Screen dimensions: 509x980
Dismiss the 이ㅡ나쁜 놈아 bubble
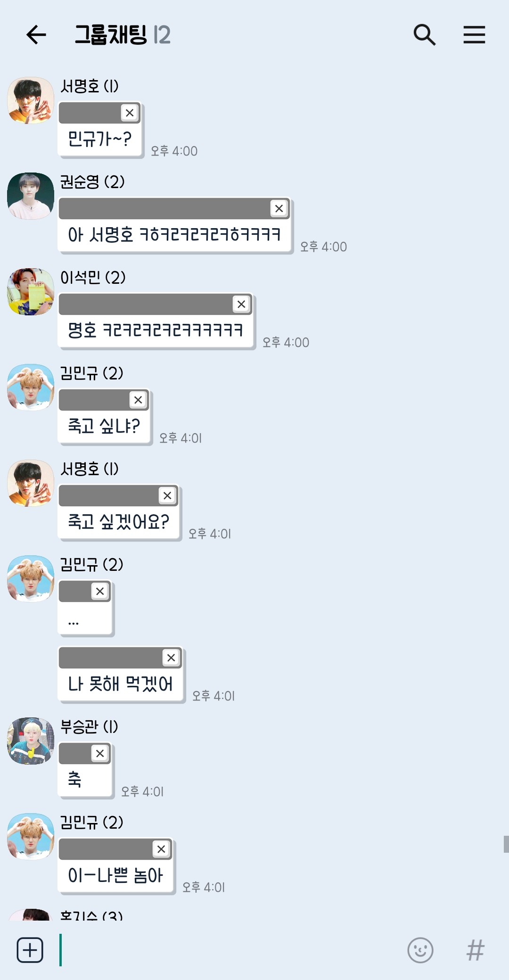click(x=161, y=849)
